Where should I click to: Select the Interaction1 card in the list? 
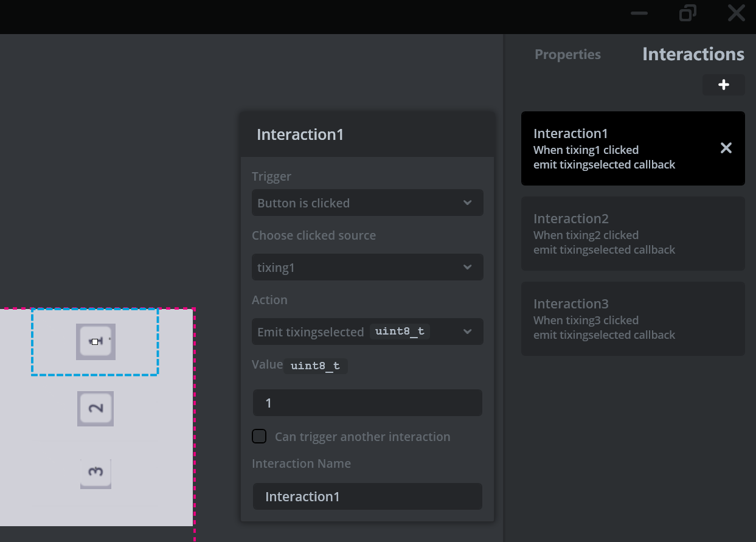coord(633,148)
